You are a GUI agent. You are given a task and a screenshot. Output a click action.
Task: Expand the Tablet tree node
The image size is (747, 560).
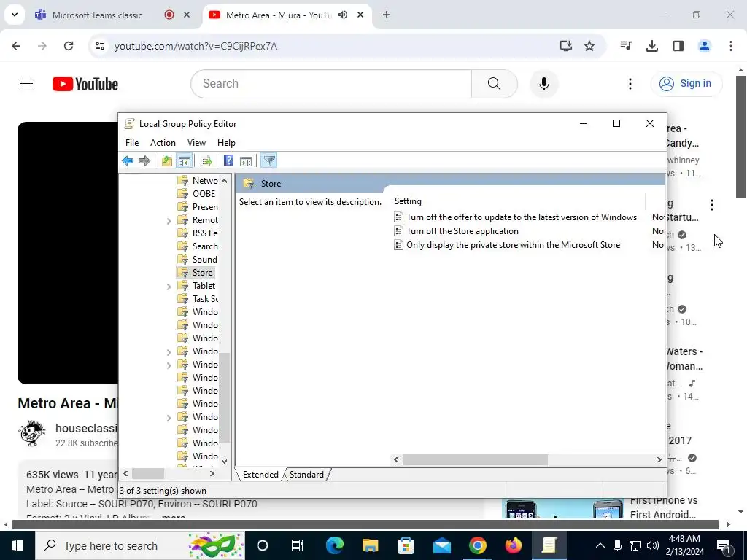[x=169, y=287]
